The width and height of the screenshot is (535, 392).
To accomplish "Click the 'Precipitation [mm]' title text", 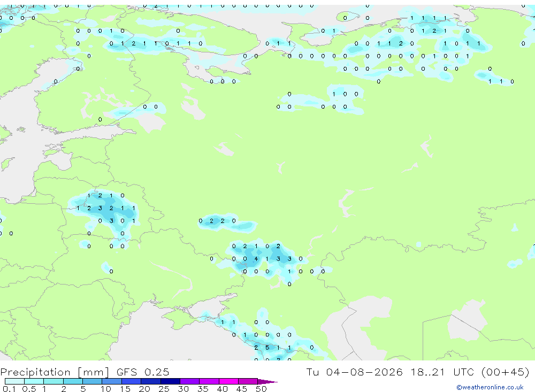I will pyautogui.click(x=55, y=372).
